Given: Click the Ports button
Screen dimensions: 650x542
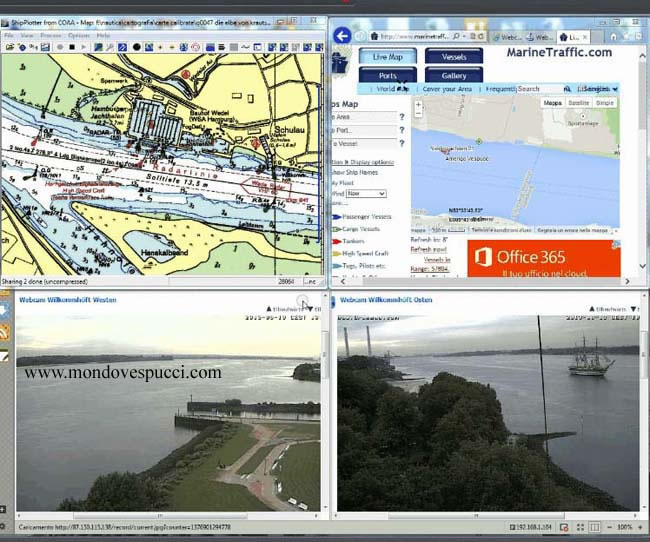Looking at the screenshot, I should (388, 75).
